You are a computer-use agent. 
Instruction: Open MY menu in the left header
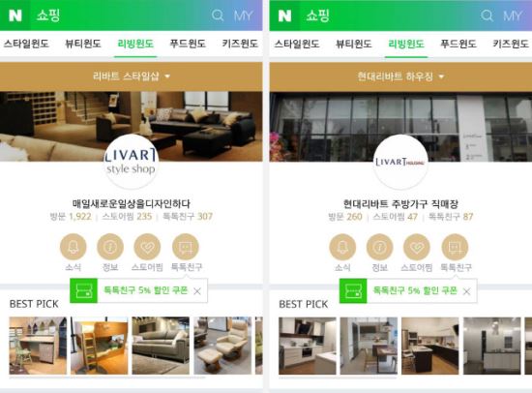click(243, 15)
